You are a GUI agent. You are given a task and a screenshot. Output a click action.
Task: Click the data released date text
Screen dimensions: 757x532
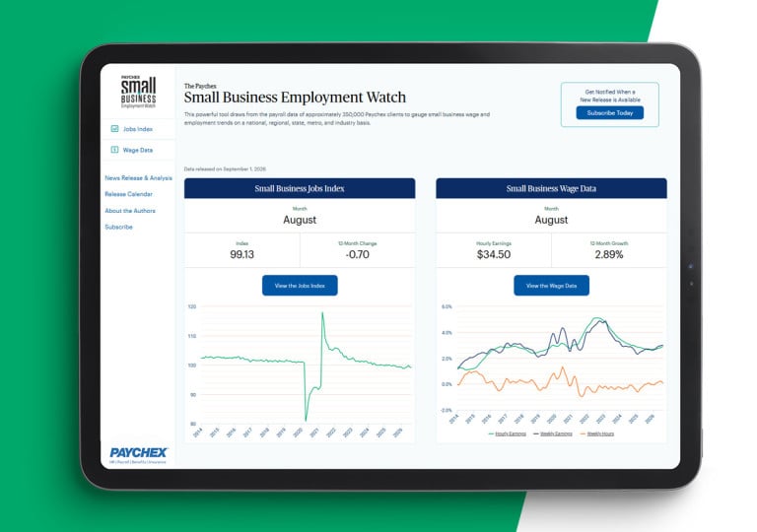coord(225,169)
